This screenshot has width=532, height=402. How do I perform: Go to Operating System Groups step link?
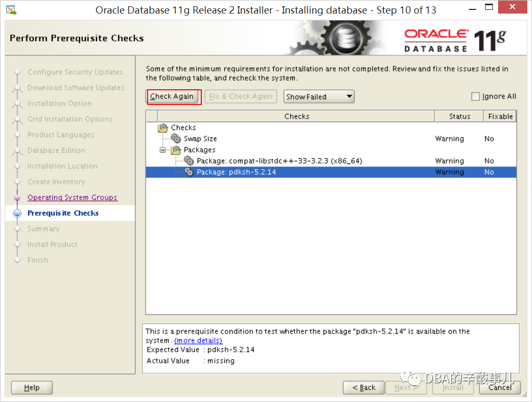point(72,197)
